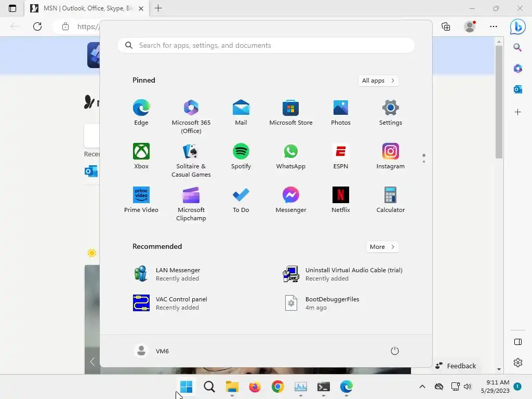The height and width of the screenshot is (399, 532).
Task: Launch Google Chrome from the taskbar
Action: pyautogui.click(x=278, y=387)
